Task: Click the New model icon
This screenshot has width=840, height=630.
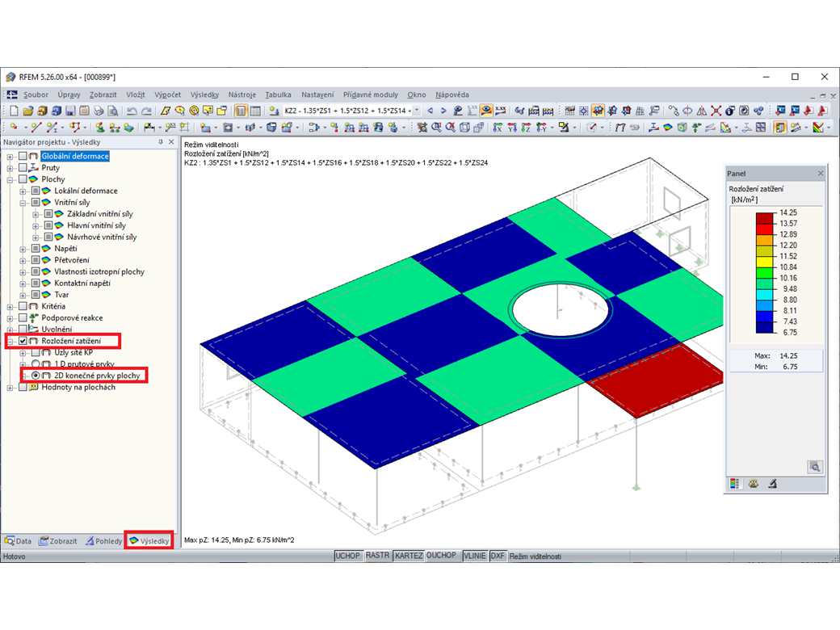Action: click(x=14, y=111)
